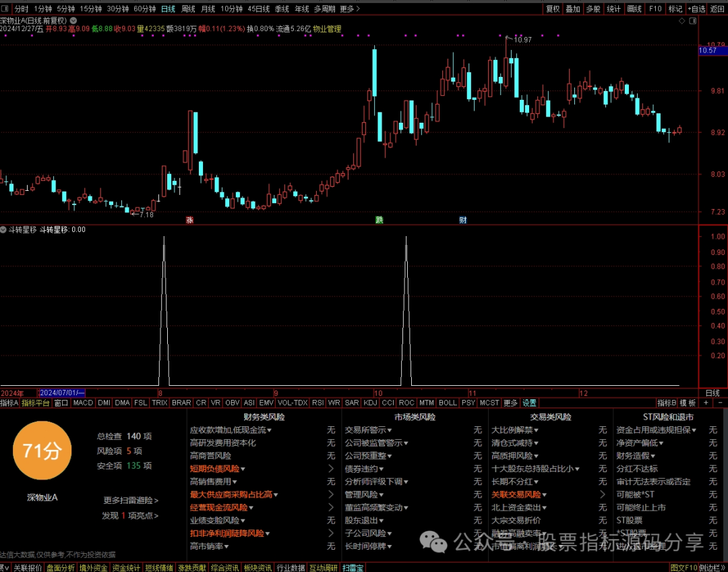The width and height of the screenshot is (728, 572).
Task: Toggle the 侧边栏 at bottom right
Action: [x=713, y=568]
